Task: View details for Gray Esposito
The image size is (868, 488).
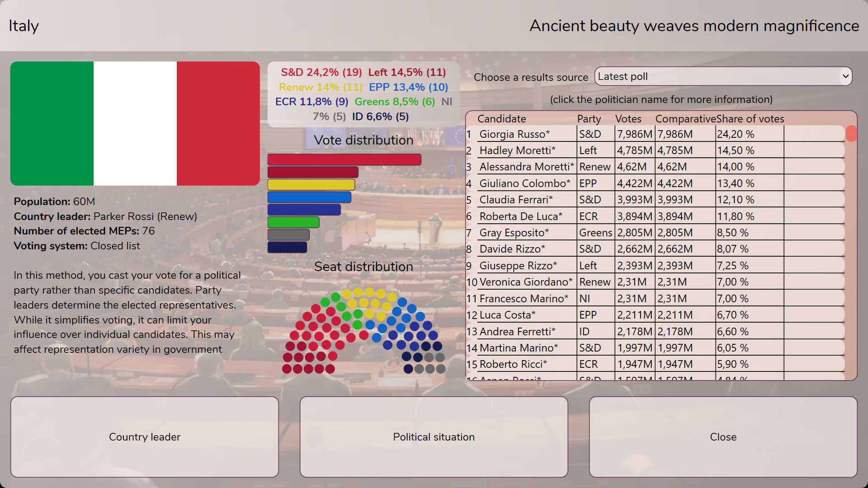Action: click(x=514, y=233)
